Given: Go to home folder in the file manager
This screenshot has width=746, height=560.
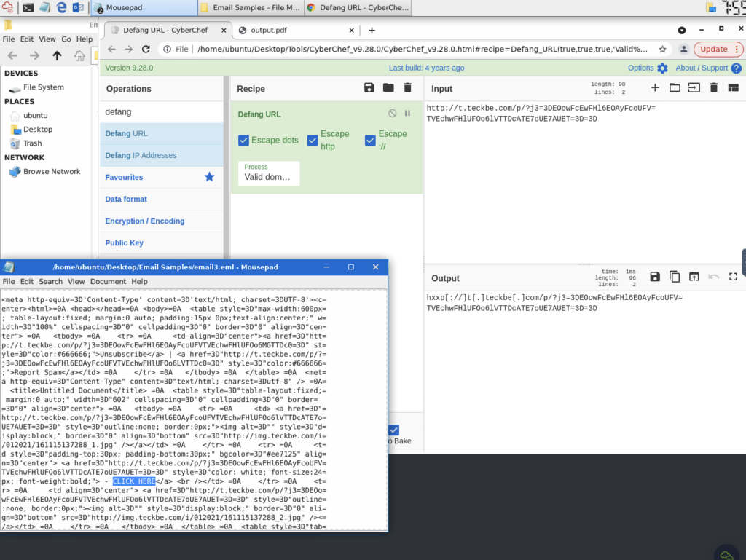Looking at the screenshot, I should coord(79,55).
